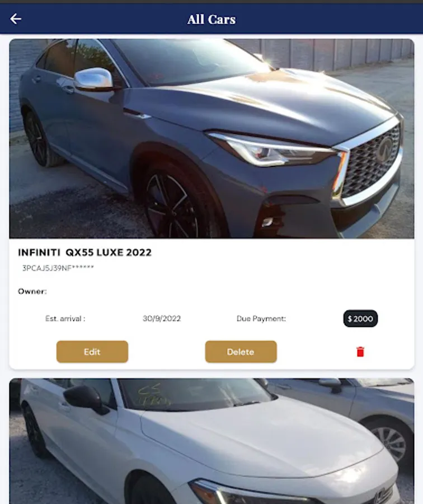Click the black mirror of the white sedan
The height and width of the screenshot is (504, 423).
pos(84,398)
